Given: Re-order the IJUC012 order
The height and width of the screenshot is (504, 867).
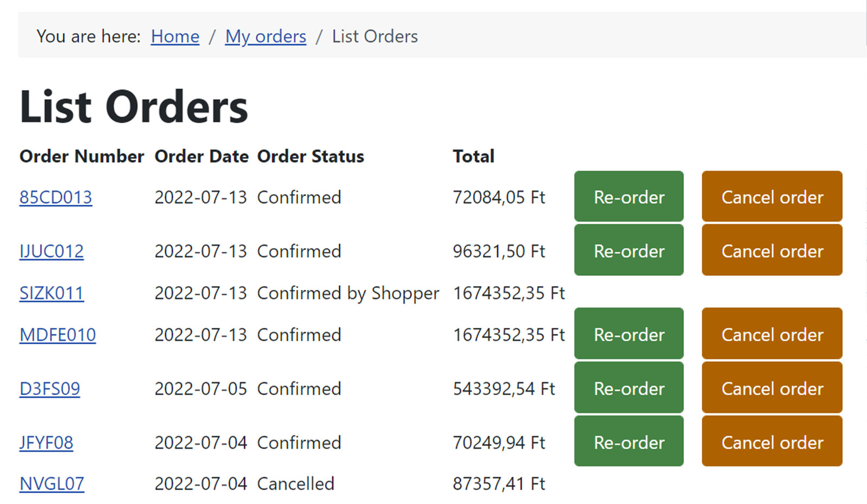Looking at the screenshot, I should [629, 250].
